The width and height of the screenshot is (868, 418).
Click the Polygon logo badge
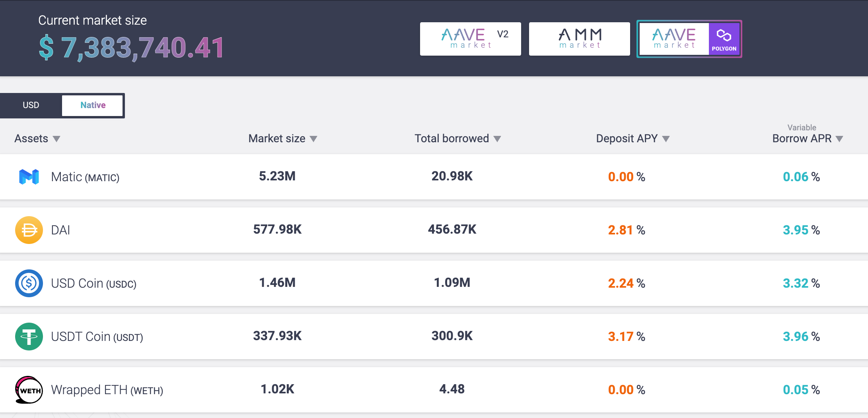point(724,39)
